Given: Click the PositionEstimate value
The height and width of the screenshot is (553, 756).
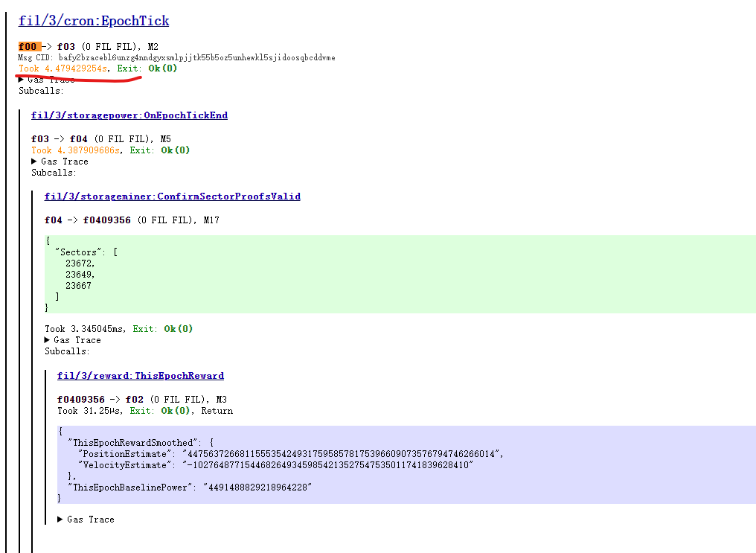Looking at the screenshot, I should tap(342, 454).
